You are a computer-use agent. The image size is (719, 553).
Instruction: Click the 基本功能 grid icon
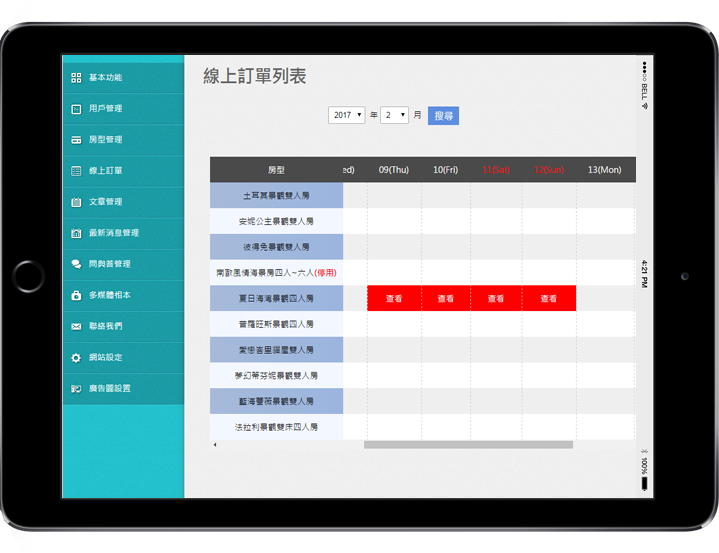(76, 78)
